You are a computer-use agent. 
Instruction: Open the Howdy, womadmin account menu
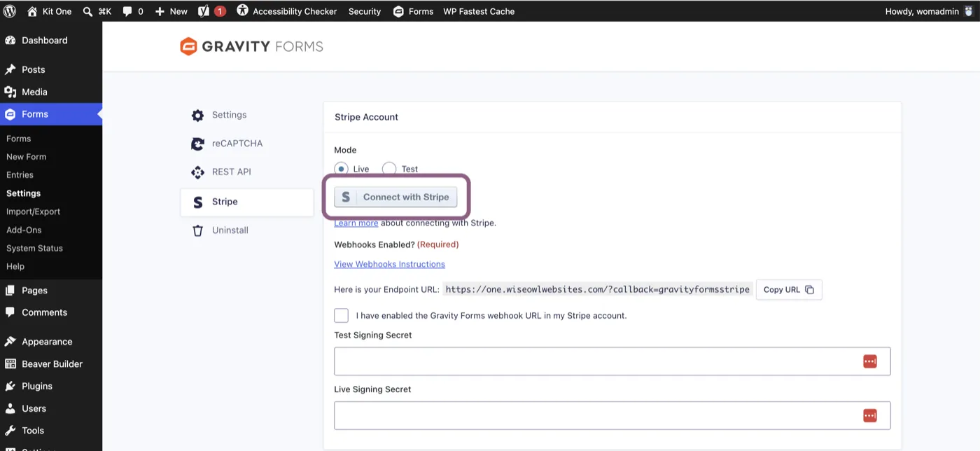click(929, 11)
